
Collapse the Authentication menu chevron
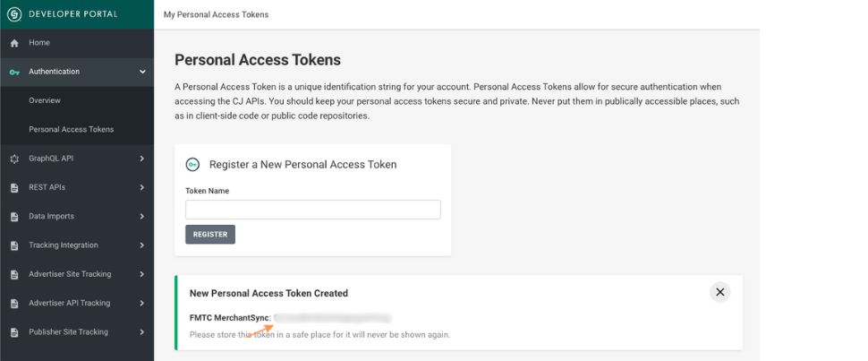point(142,72)
